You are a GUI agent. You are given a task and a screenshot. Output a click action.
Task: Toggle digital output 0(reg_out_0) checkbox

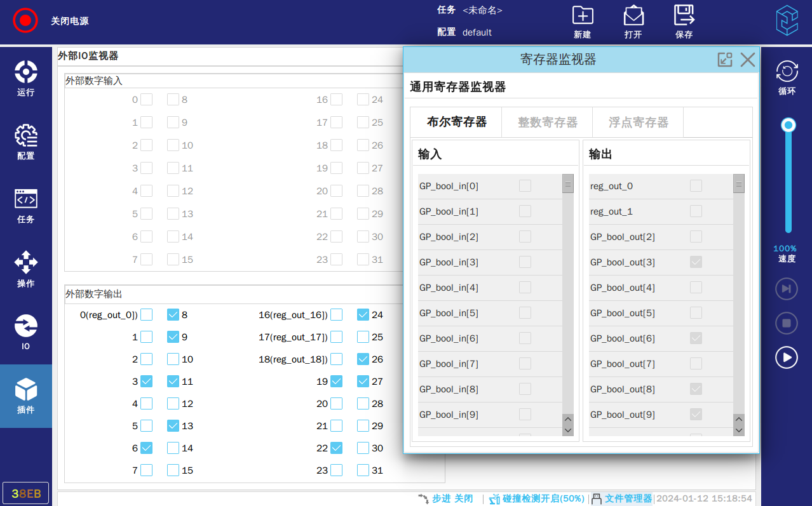(x=147, y=315)
